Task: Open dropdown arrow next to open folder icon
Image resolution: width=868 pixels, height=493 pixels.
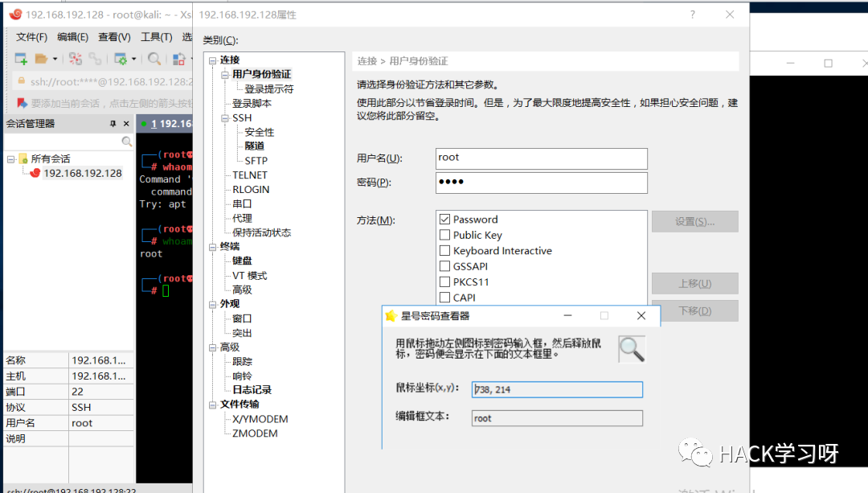Action: pyautogui.click(x=55, y=59)
